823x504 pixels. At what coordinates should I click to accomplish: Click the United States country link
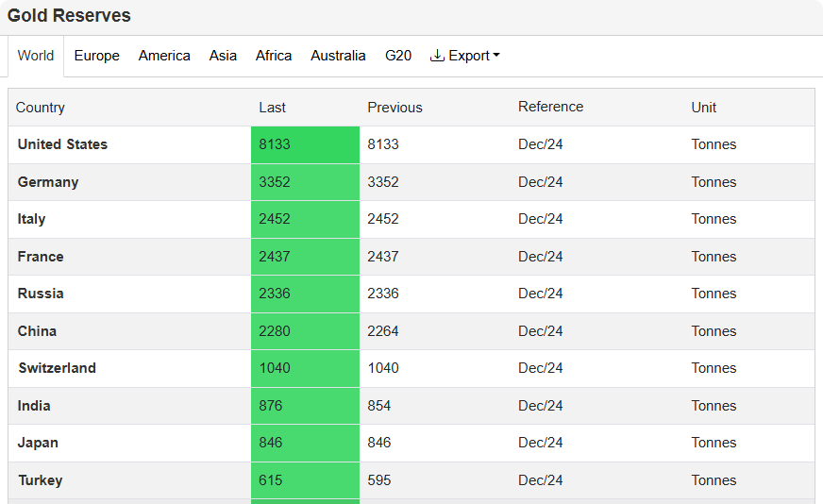pyautogui.click(x=62, y=144)
